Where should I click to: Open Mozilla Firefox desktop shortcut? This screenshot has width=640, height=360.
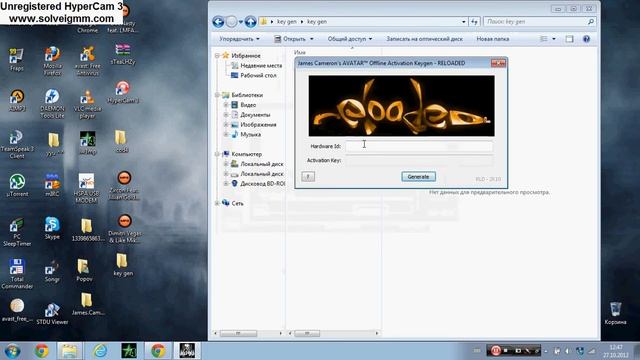tap(52, 61)
